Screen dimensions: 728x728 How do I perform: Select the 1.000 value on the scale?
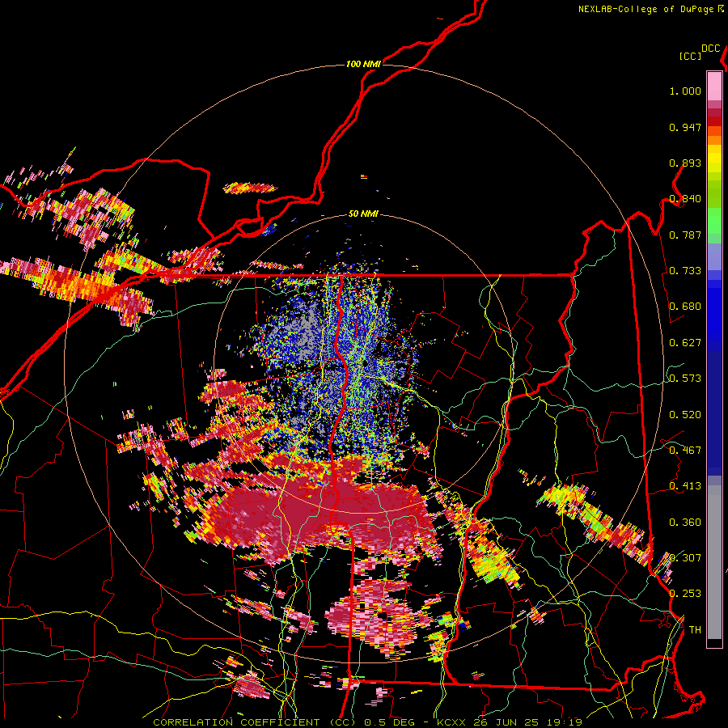[685, 91]
